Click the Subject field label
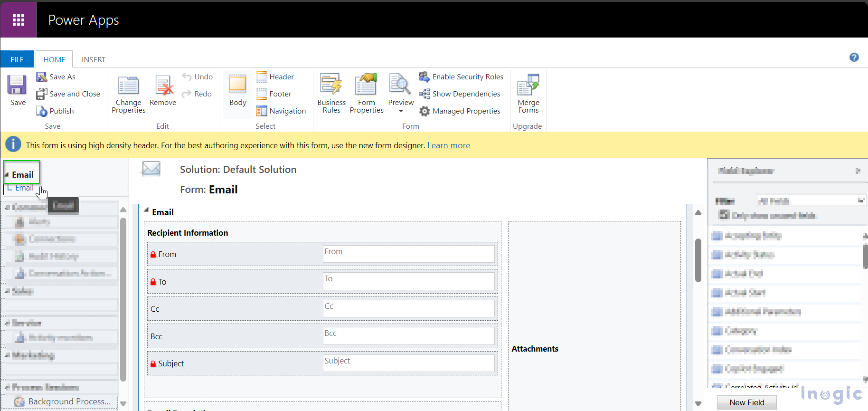The image size is (868, 411). 171,363
